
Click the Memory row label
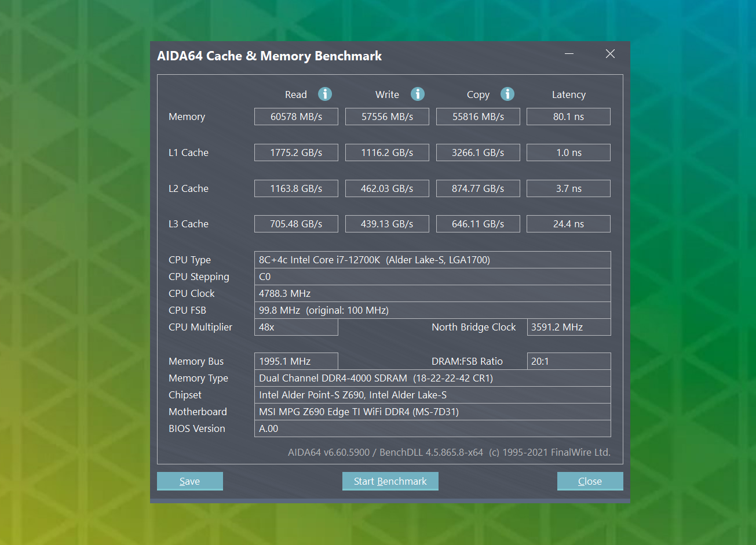click(x=187, y=117)
